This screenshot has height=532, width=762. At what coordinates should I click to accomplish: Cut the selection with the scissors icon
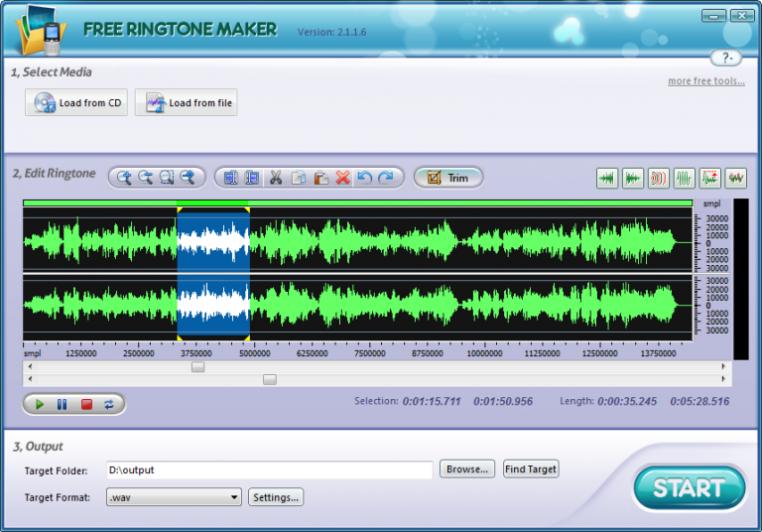click(x=276, y=178)
